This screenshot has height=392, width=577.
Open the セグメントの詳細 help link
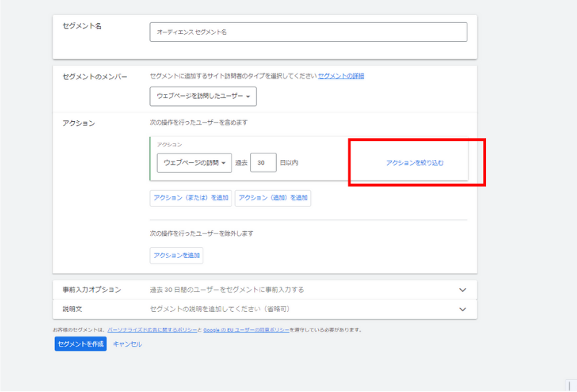coord(341,76)
